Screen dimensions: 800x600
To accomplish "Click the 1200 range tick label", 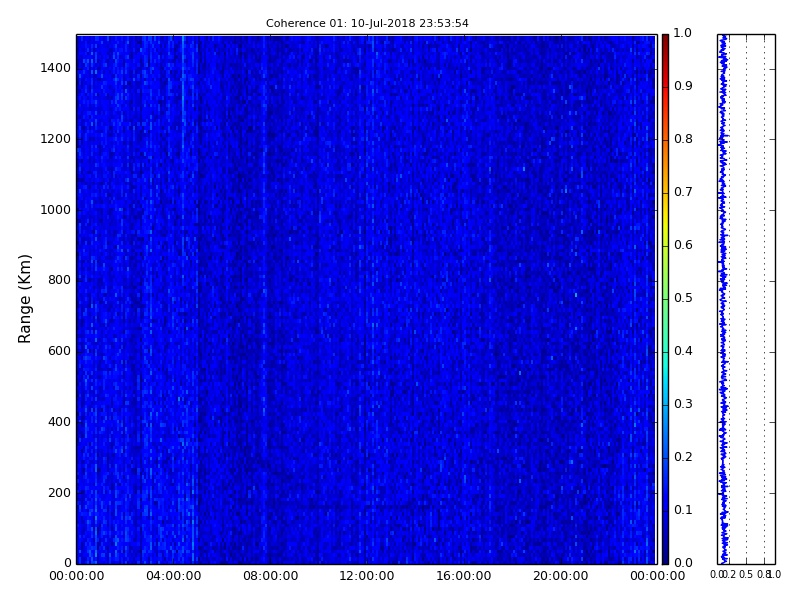I will (56, 139).
